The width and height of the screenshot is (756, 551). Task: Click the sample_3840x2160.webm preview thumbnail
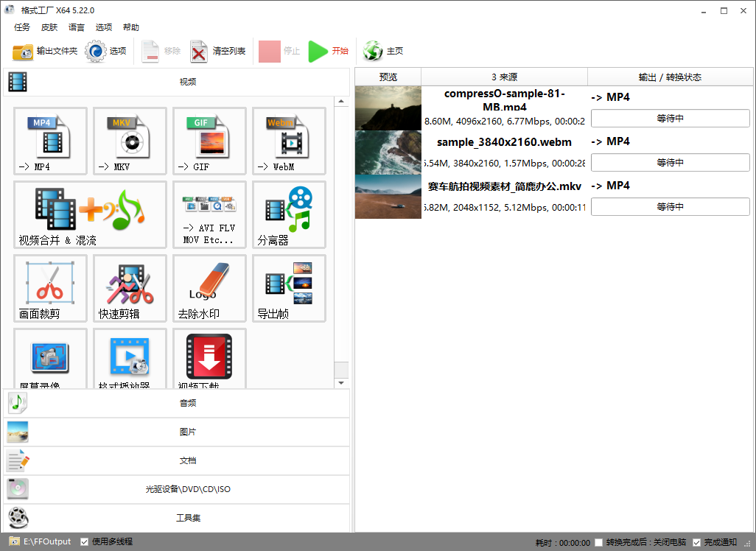[x=388, y=152]
